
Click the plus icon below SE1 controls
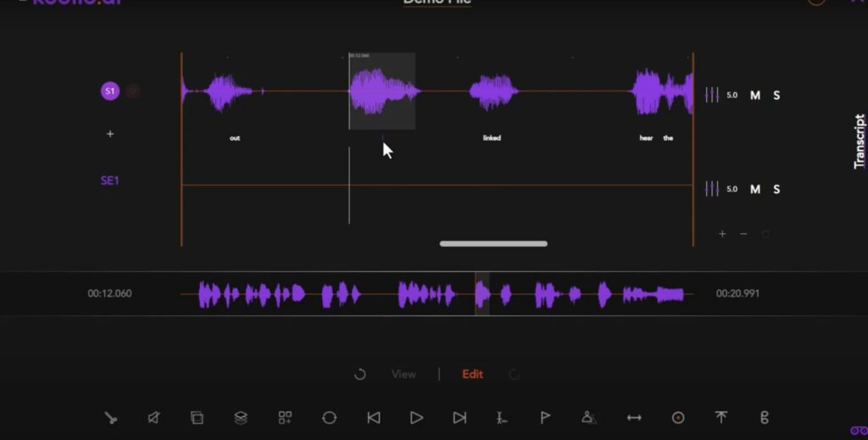pyautogui.click(x=722, y=234)
